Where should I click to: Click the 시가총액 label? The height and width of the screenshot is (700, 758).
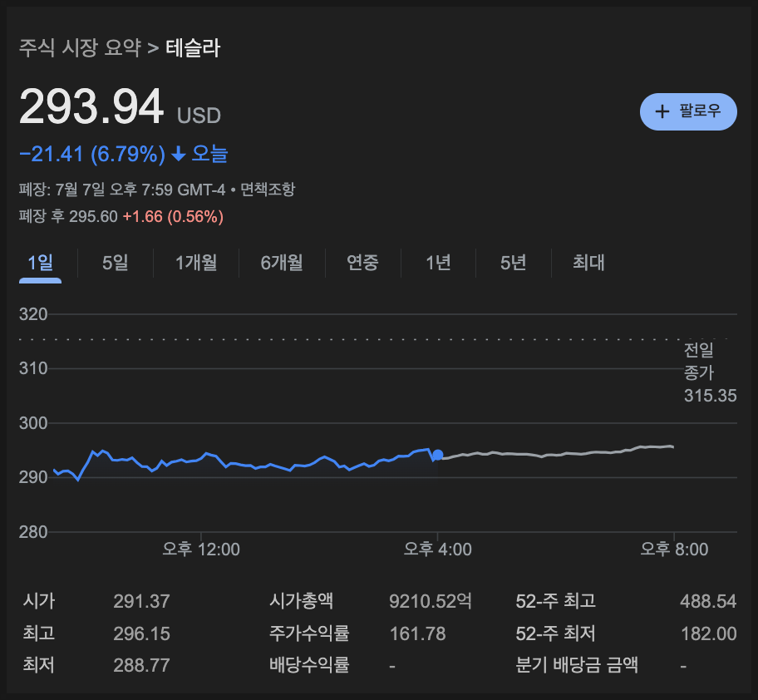(301, 601)
